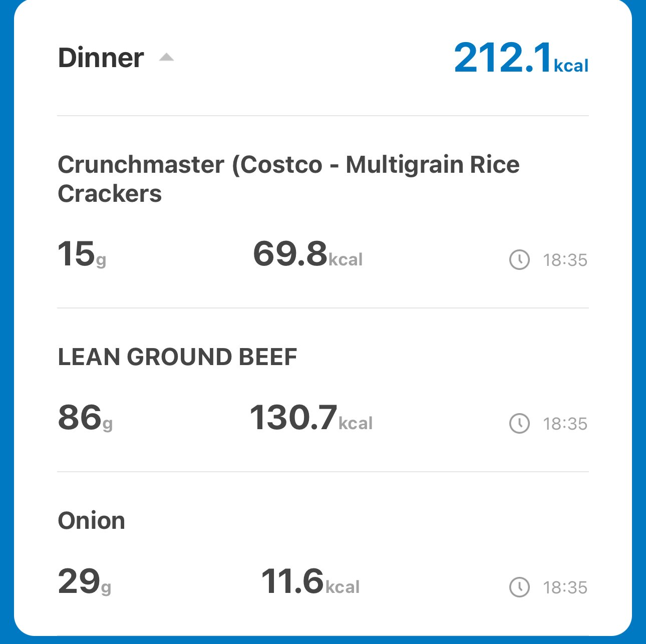646x644 pixels.
Task: Collapse the Dinner section arrow
Action: [x=166, y=57]
